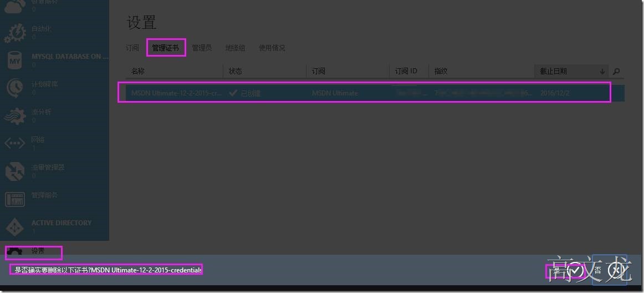Switch to the 订阅 tab
644x293 pixels.
coord(132,48)
